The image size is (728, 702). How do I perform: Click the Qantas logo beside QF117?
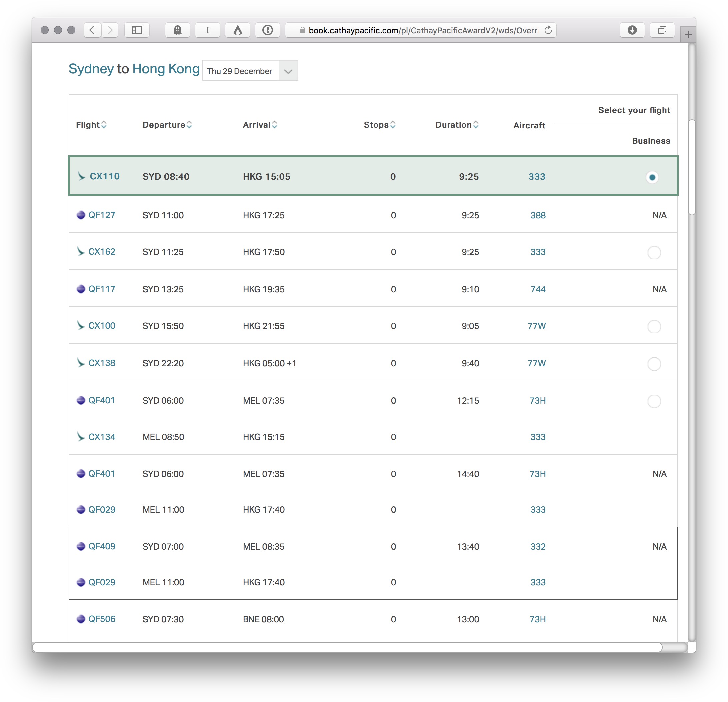point(81,289)
